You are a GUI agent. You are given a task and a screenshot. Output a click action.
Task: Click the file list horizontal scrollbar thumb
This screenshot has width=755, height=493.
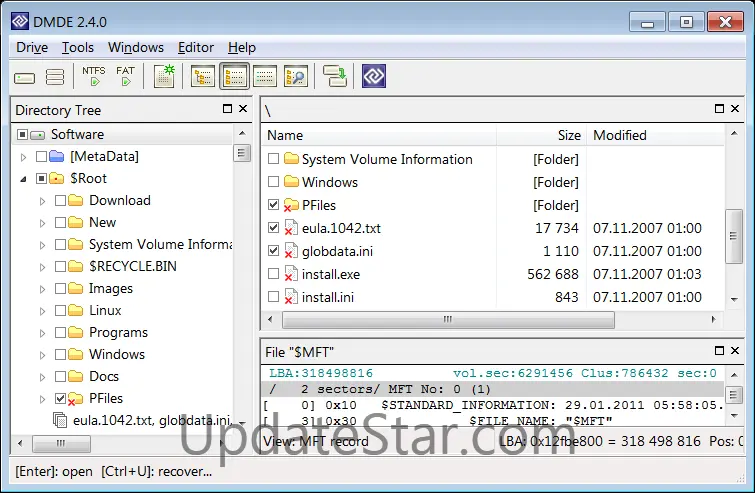[x=448, y=319]
